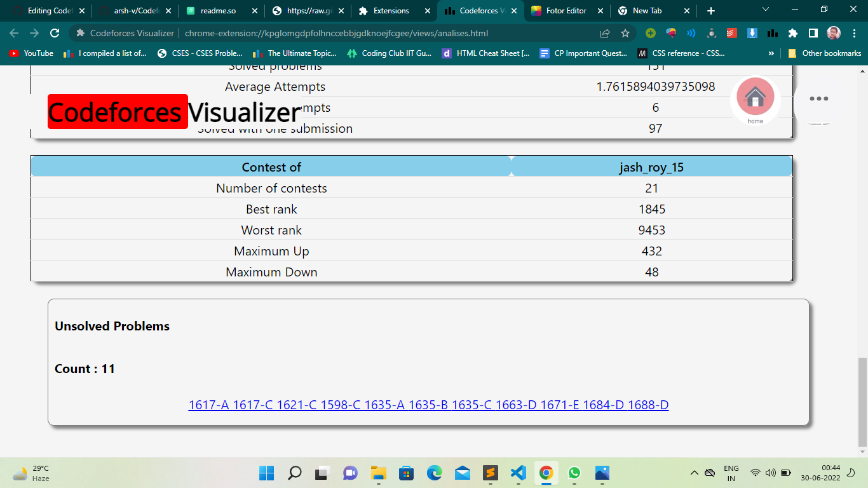Screen dimensions: 868x488
Task: Launch Visual Studio Code from the taskbar
Action: click(518, 473)
